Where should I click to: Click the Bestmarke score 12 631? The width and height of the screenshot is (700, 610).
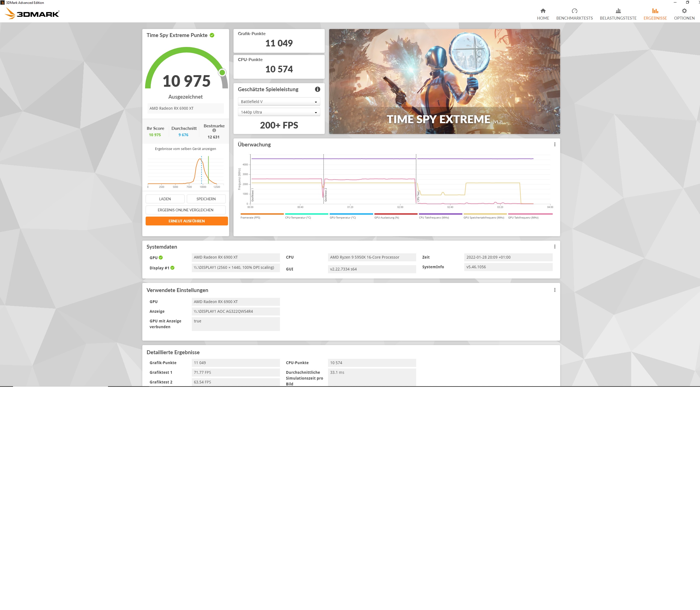tap(213, 137)
